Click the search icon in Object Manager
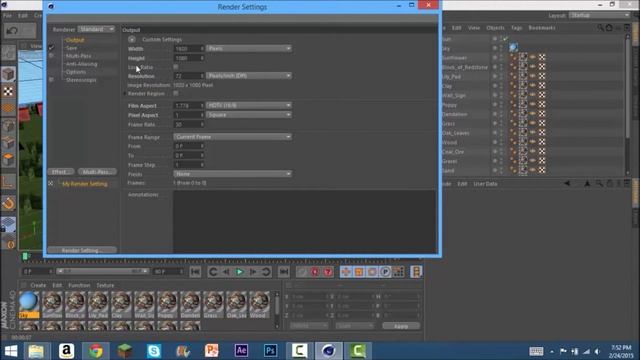The height and width of the screenshot is (360, 640). click(600, 28)
